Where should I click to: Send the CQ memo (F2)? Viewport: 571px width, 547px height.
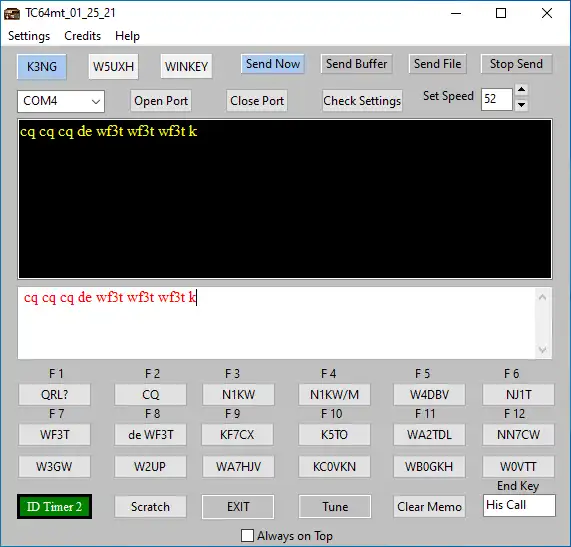point(150,394)
